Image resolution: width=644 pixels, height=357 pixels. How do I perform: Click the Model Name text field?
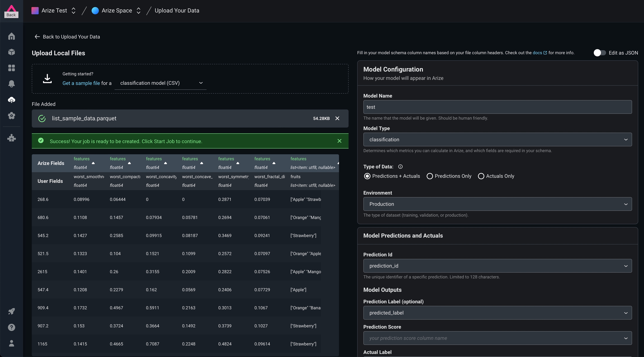pyautogui.click(x=497, y=107)
